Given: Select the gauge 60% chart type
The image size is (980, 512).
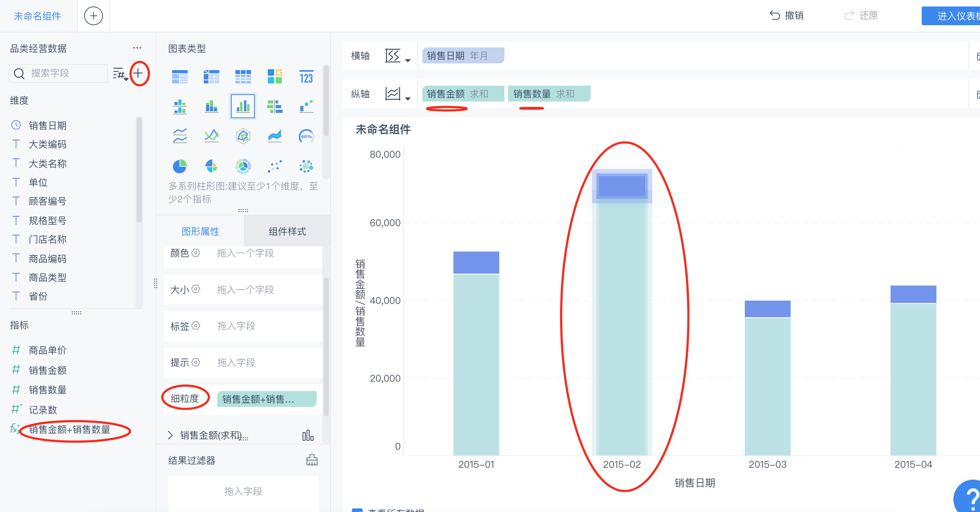Looking at the screenshot, I should [306, 136].
